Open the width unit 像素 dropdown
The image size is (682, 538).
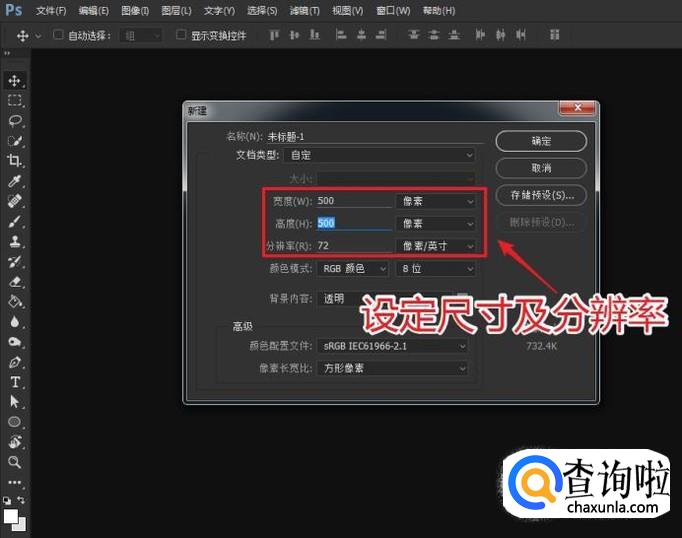(435, 201)
